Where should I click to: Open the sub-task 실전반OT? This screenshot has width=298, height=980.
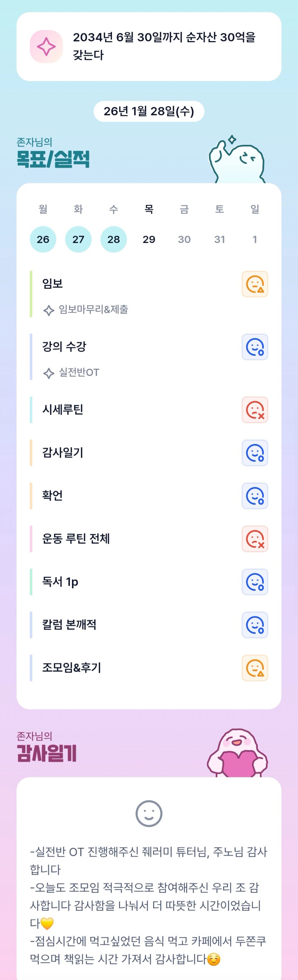[79, 372]
